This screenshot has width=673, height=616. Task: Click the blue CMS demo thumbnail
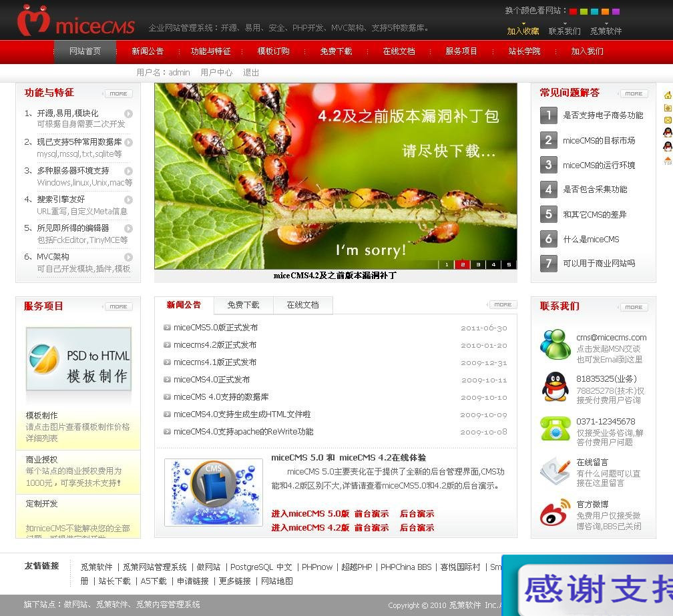(x=214, y=493)
